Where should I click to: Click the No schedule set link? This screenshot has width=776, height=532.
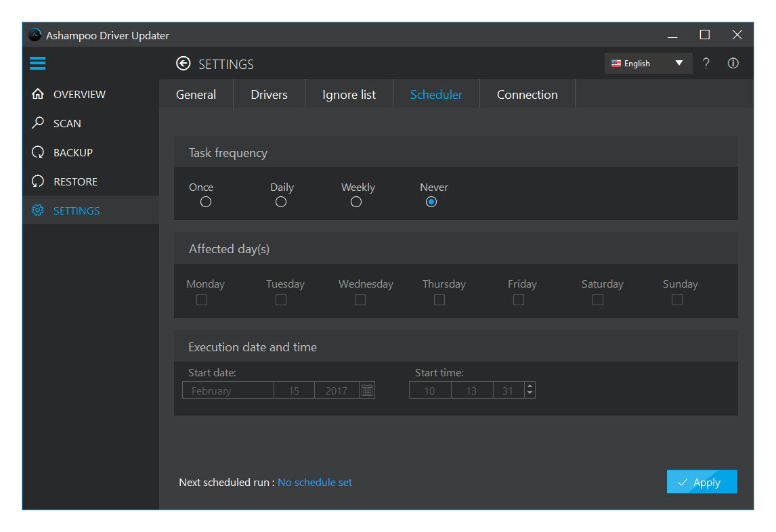[x=315, y=482]
